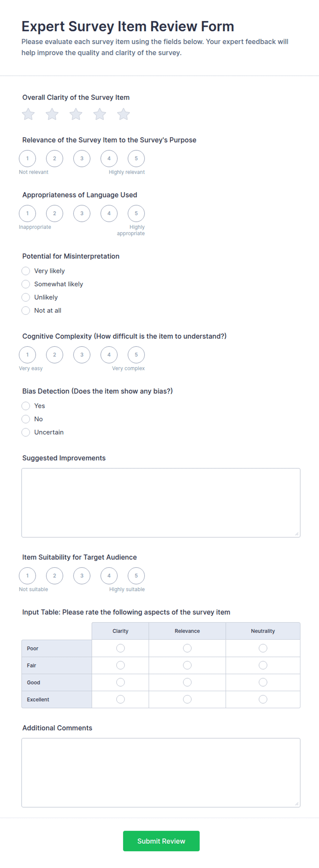
Task: Click into the Suggested Improvements text box
Action: [x=161, y=503]
